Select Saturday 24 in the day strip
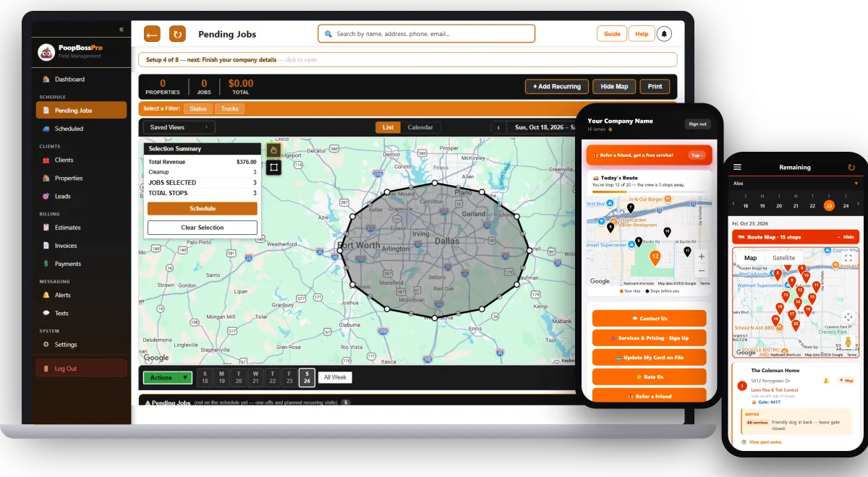The width and height of the screenshot is (868, 477). [x=307, y=377]
